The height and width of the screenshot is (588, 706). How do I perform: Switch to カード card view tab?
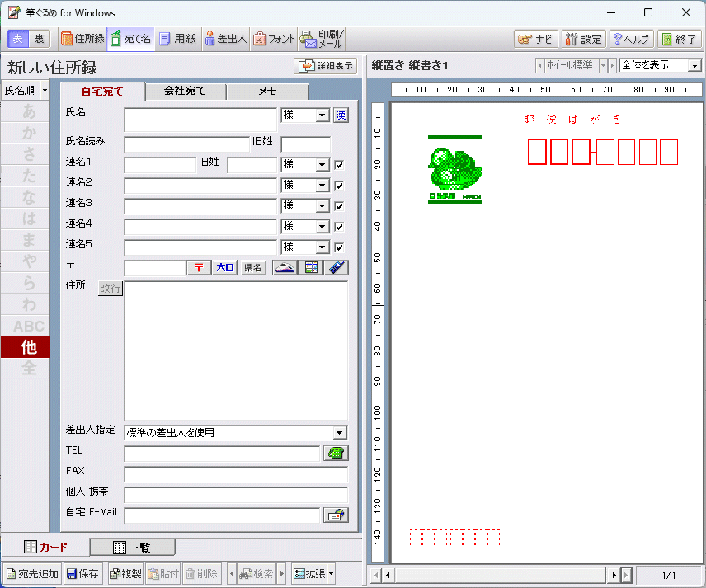tap(45, 547)
